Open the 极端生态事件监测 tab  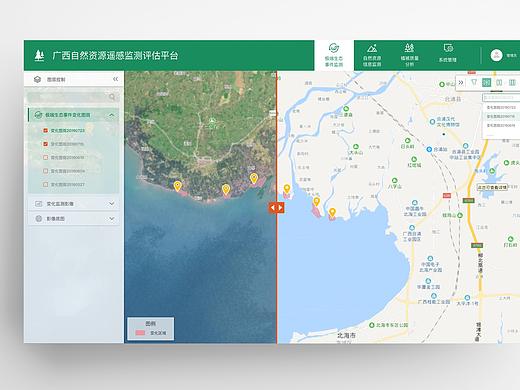coord(334,55)
